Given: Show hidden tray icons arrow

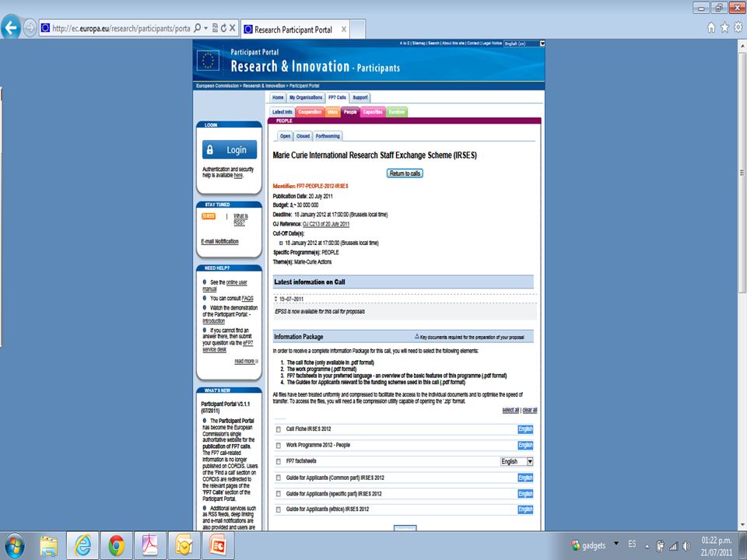Looking at the screenshot, I should 647,546.
